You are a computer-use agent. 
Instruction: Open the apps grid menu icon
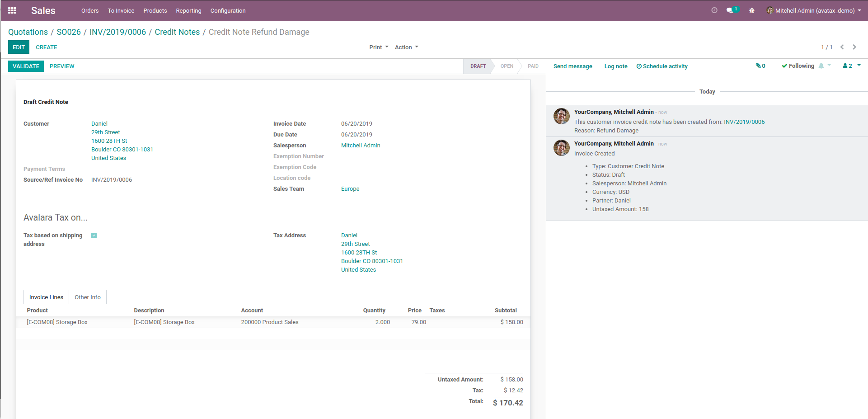click(12, 10)
